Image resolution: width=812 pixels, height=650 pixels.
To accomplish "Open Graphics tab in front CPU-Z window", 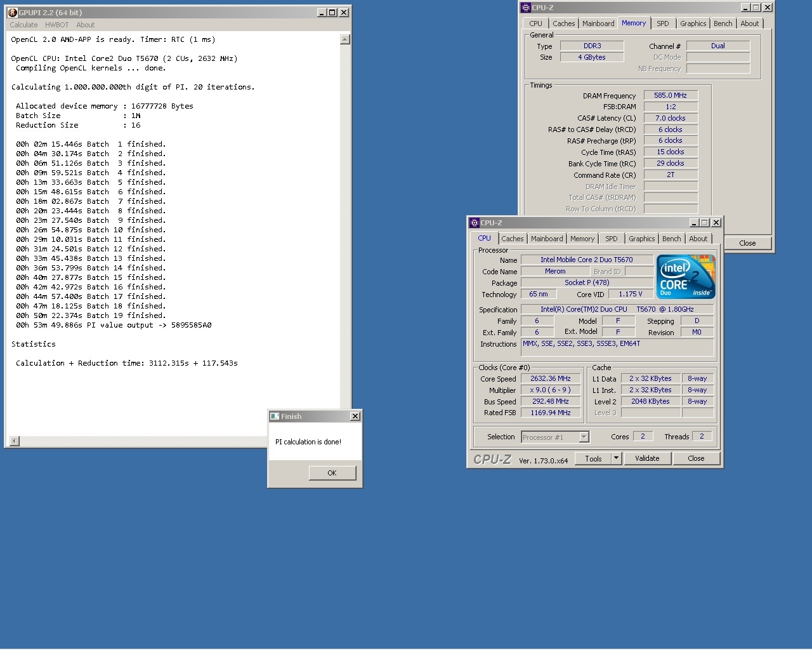I will (x=642, y=239).
